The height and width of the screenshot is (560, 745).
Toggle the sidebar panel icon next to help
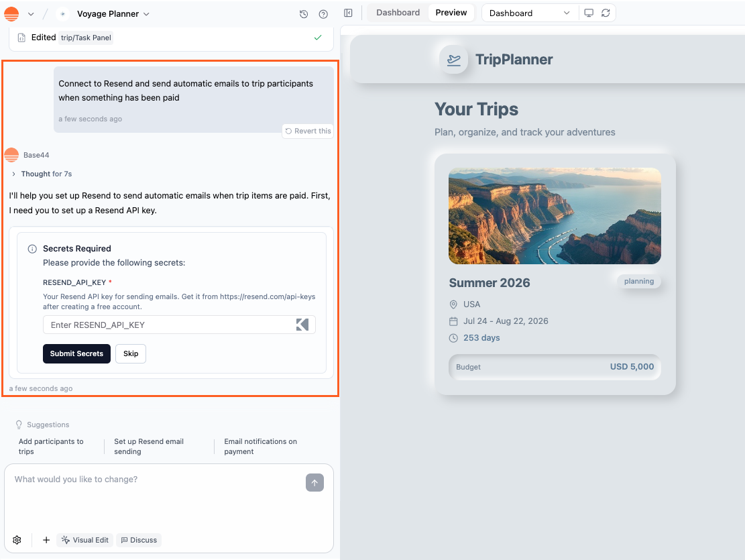point(348,13)
